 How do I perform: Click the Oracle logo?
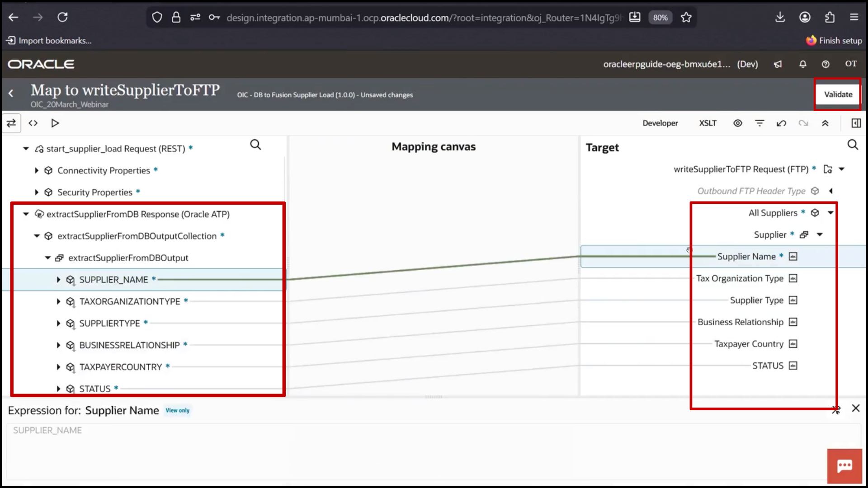[41, 64]
